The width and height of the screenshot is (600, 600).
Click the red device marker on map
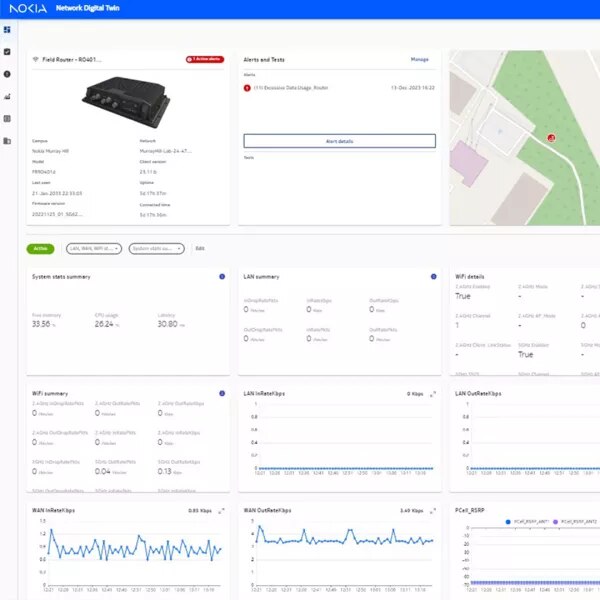coord(549,140)
